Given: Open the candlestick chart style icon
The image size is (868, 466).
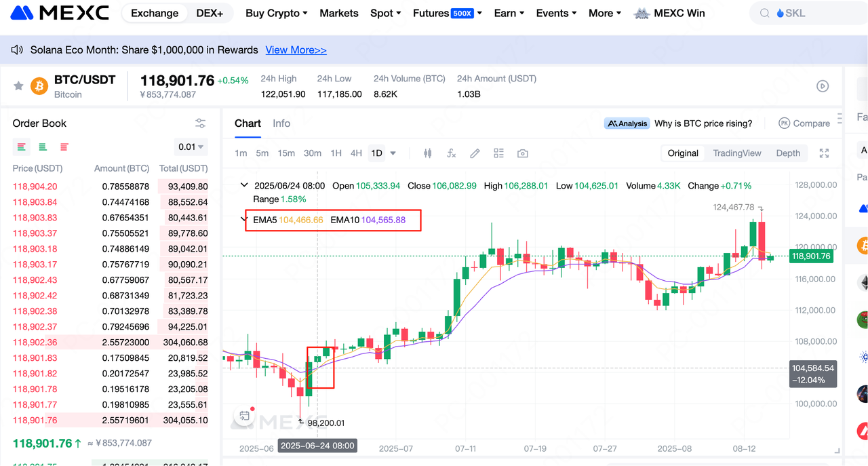Looking at the screenshot, I should tap(427, 153).
